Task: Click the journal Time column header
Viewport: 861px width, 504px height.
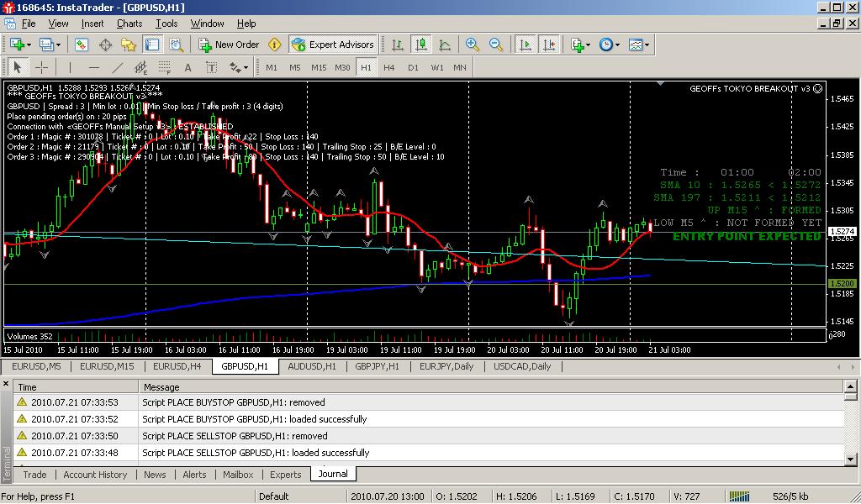Action: pos(76,387)
